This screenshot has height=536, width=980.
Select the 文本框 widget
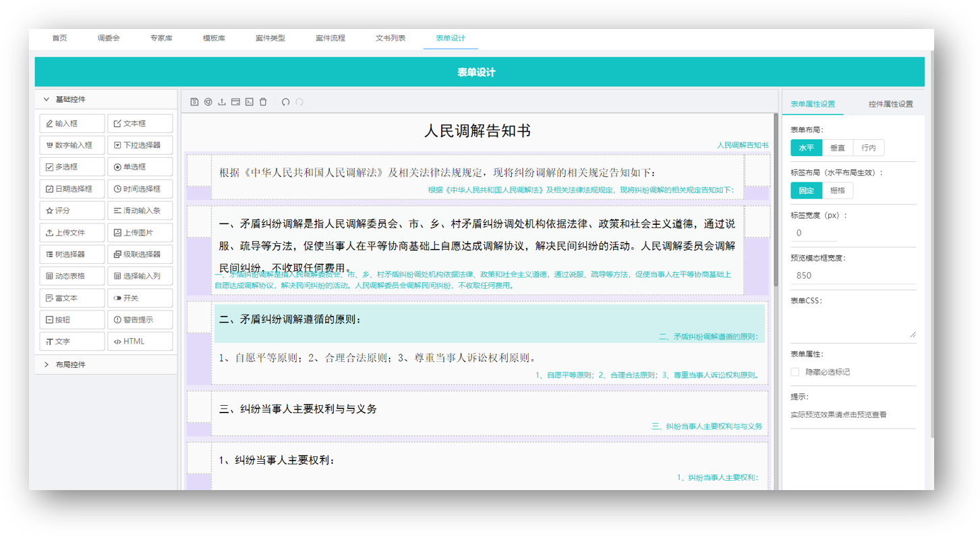[x=140, y=124]
